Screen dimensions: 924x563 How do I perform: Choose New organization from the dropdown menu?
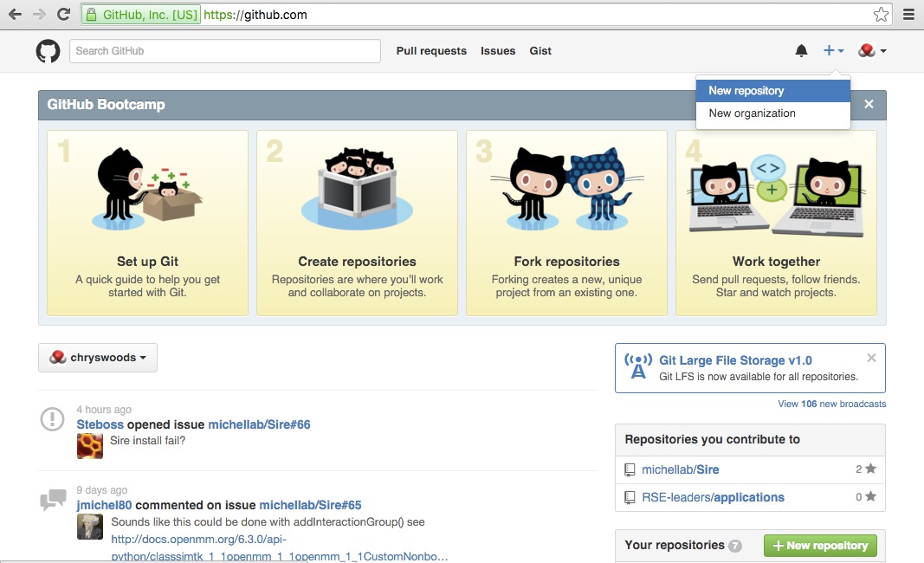coord(772,113)
